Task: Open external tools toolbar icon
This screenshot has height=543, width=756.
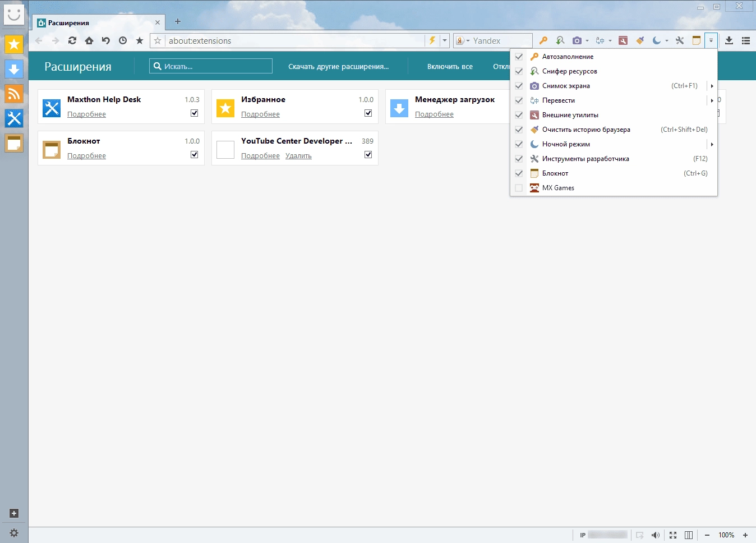Action: (623, 40)
